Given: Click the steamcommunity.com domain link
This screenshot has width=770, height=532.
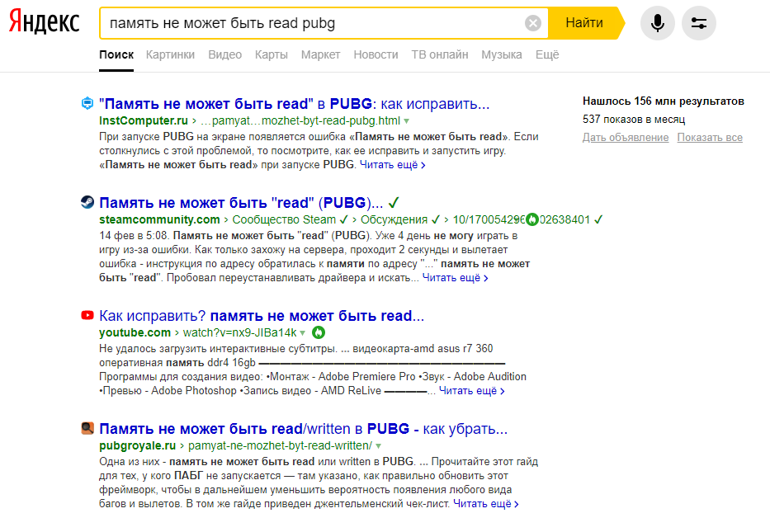Looking at the screenshot, I should point(159,219).
